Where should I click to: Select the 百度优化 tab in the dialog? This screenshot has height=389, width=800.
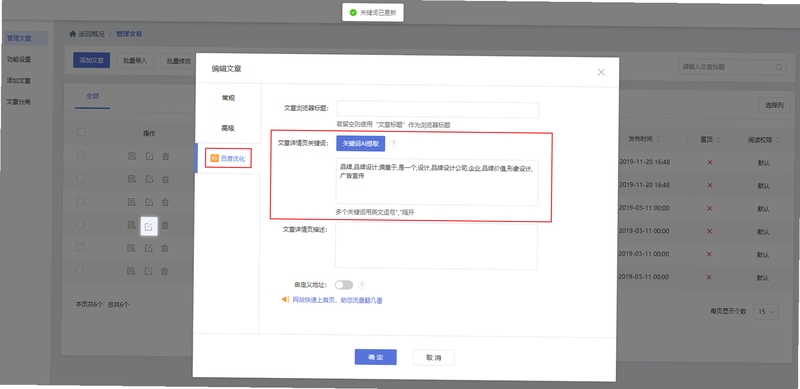coord(229,159)
